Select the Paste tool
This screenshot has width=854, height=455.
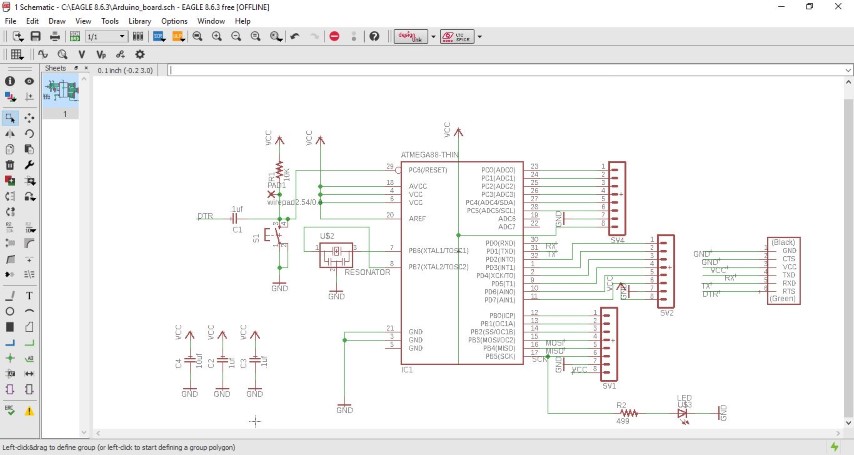tap(29, 149)
